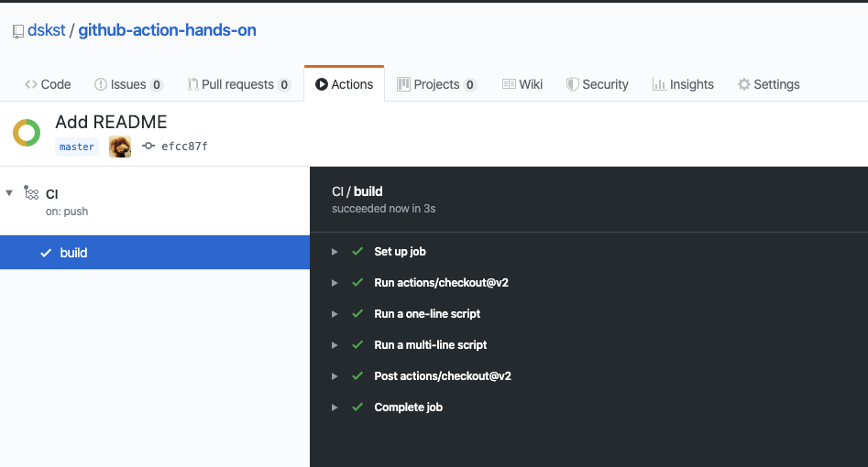Screen dimensions: 868x467
Task: Open the Security tab
Action: [x=598, y=84]
